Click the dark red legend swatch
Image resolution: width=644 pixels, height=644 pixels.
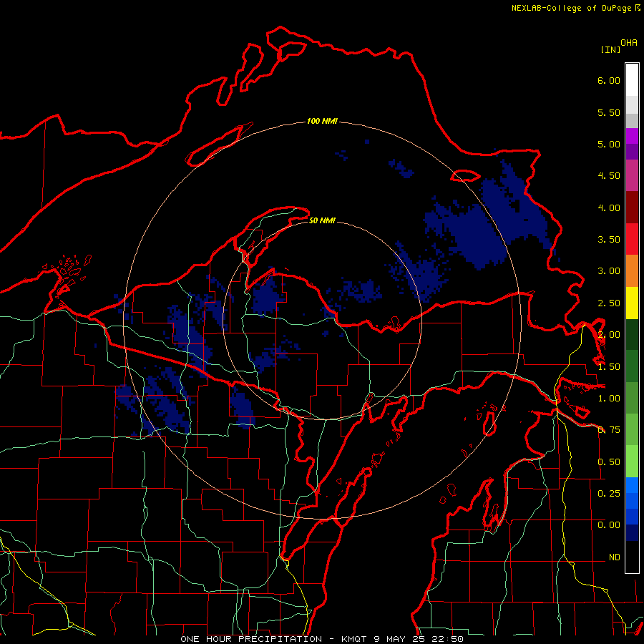[632, 208]
